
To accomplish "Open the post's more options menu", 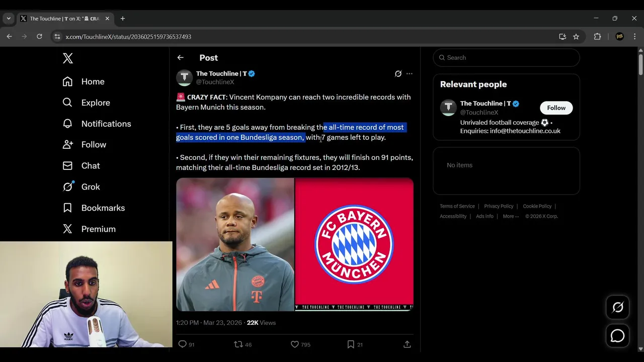I will (410, 74).
